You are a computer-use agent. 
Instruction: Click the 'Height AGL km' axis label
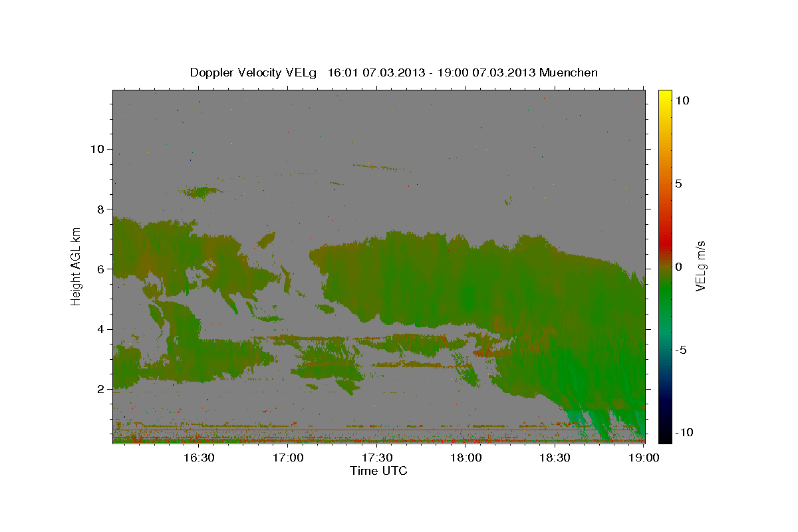click(76, 266)
